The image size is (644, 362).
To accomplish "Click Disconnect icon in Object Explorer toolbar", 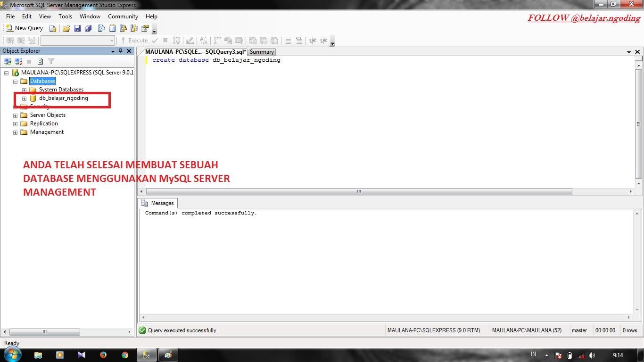I will coord(18,61).
